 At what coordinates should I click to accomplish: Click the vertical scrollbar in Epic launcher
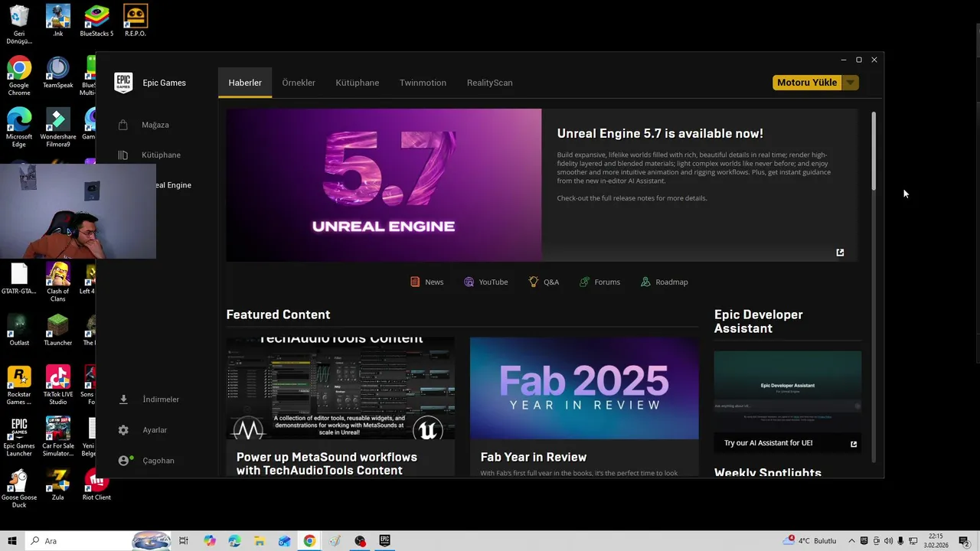pos(874,152)
